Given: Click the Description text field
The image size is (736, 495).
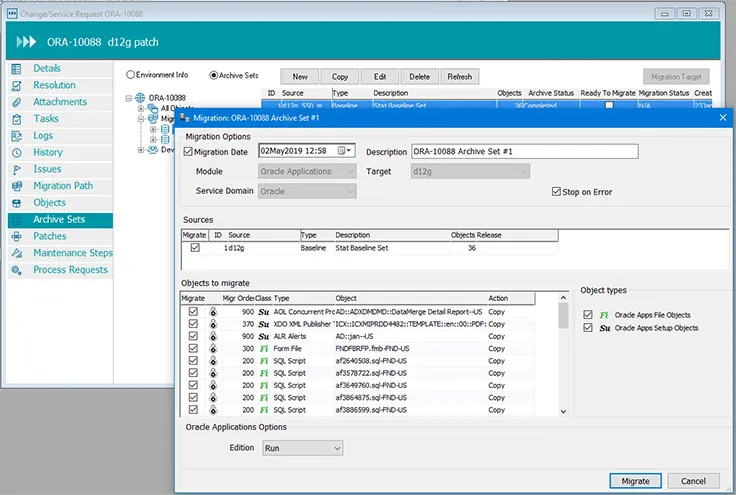Looking at the screenshot, I should [524, 152].
